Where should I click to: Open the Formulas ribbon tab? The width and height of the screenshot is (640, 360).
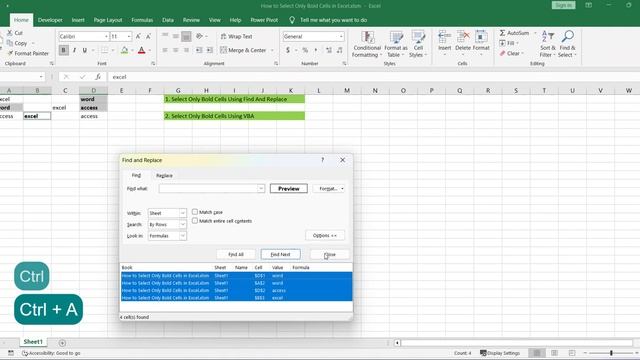click(142, 20)
